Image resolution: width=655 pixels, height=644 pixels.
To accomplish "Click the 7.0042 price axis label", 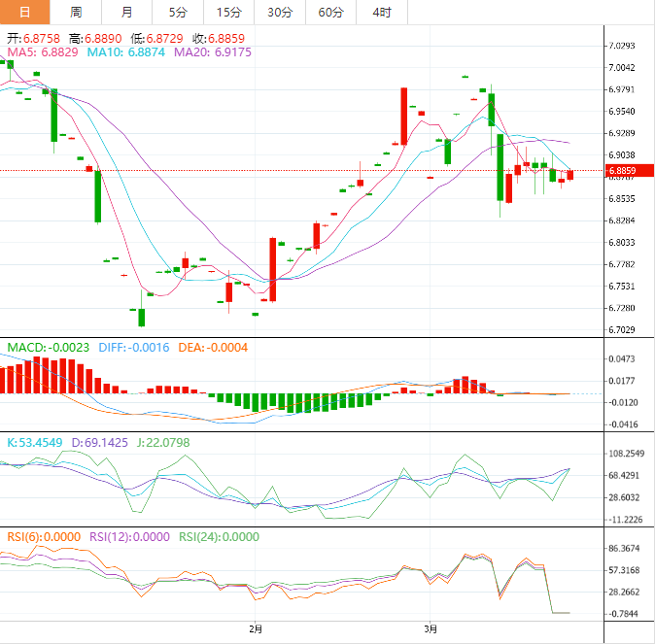I will point(622,68).
